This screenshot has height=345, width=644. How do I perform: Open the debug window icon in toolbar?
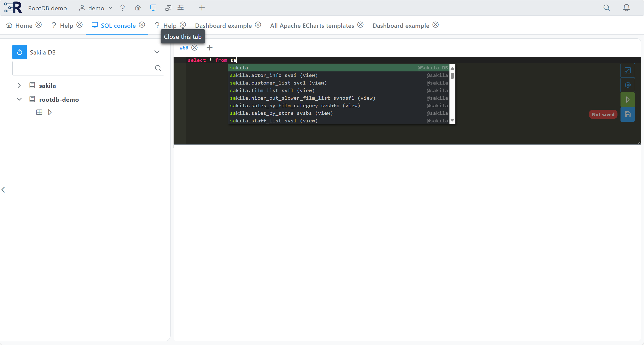click(168, 8)
